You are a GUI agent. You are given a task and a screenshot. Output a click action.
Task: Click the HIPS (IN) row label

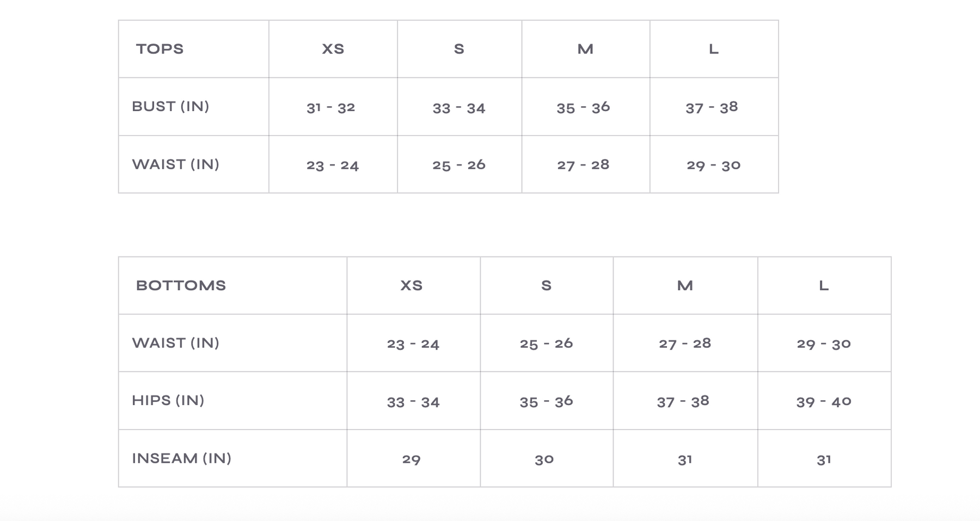168,401
